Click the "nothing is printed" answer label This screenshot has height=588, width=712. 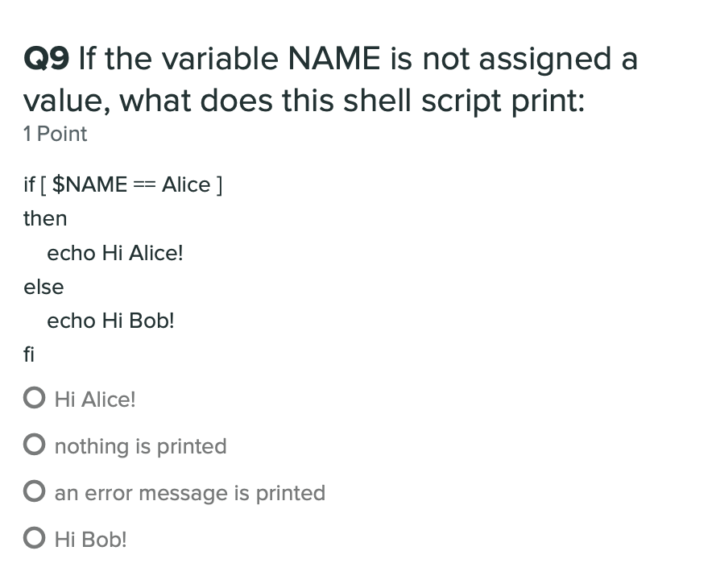point(140,446)
